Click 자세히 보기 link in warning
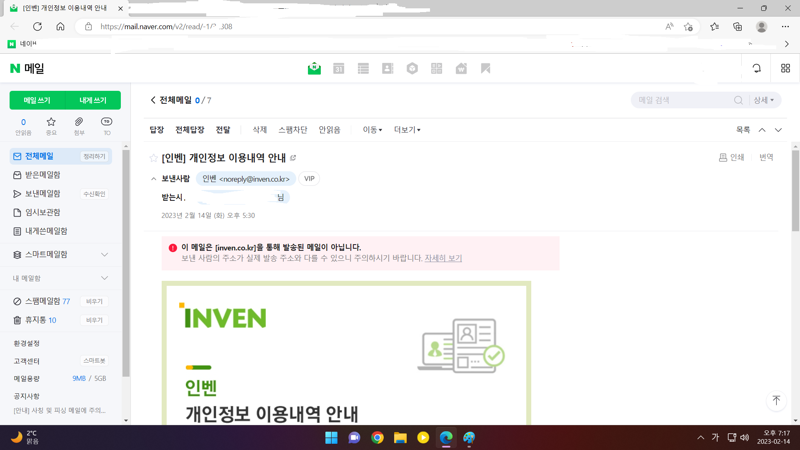The width and height of the screenshot is (800, 450). pyautogui.click(x=443, y=258)
